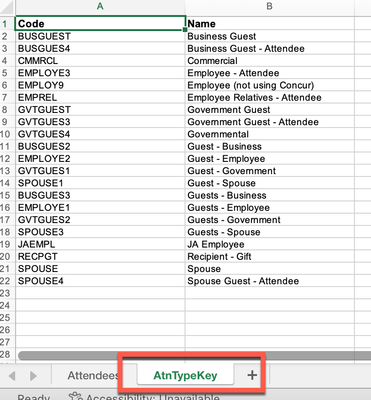Select the Code header cell
This screenshot has height=400, width=371.
tap(100, 23)
